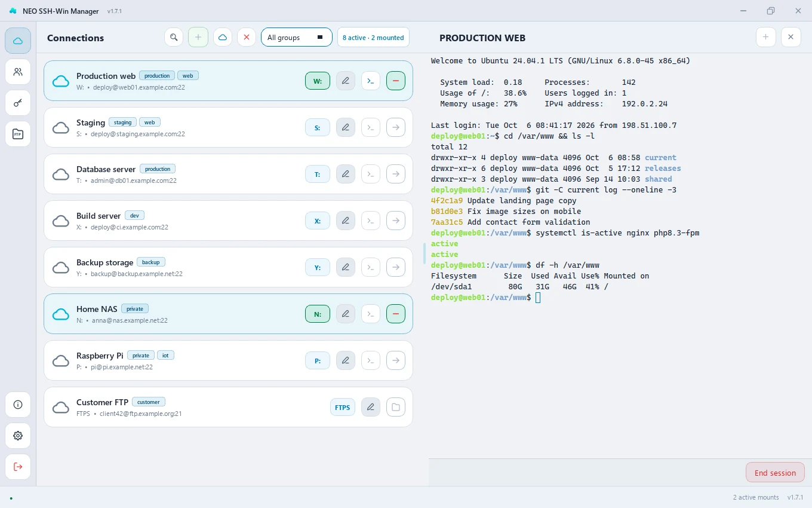
Task: Click the green add connection plus button
Action: pos(198,37)
